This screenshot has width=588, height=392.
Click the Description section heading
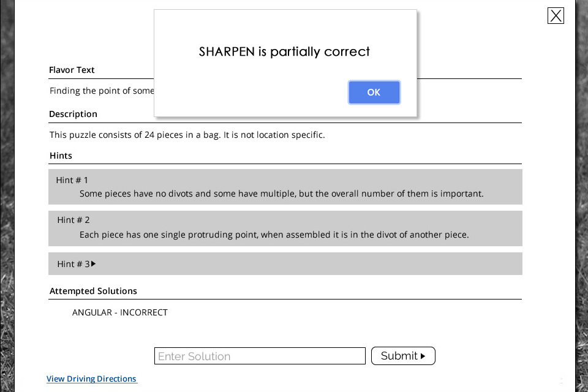[73, 114]
